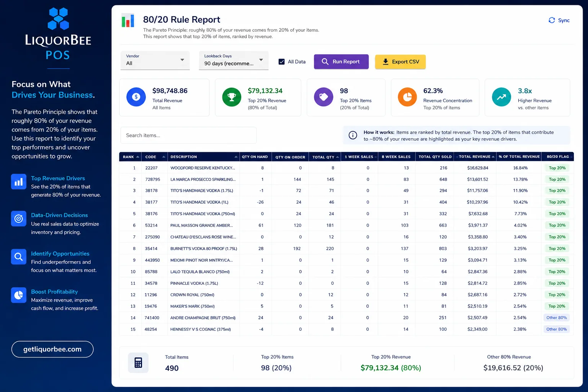Viewport: 588px width, 392px height.
Task: Sort by the QTY ON HAND column header
Action: pyautogui.click(x=255, y=157)
